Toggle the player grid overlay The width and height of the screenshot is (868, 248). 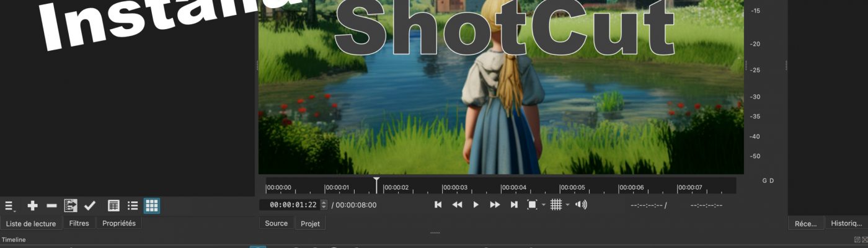(x=556, y=205)
